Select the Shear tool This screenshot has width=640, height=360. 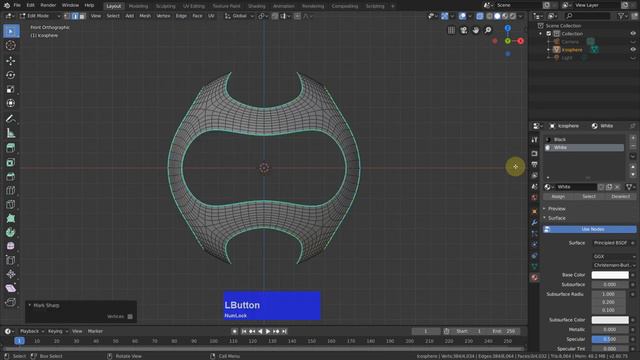[11, 288]
